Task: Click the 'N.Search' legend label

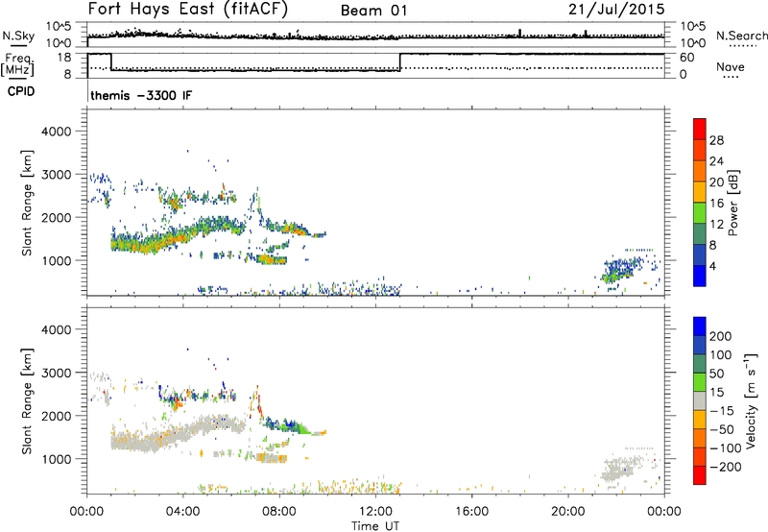Action: pos(741,36)
